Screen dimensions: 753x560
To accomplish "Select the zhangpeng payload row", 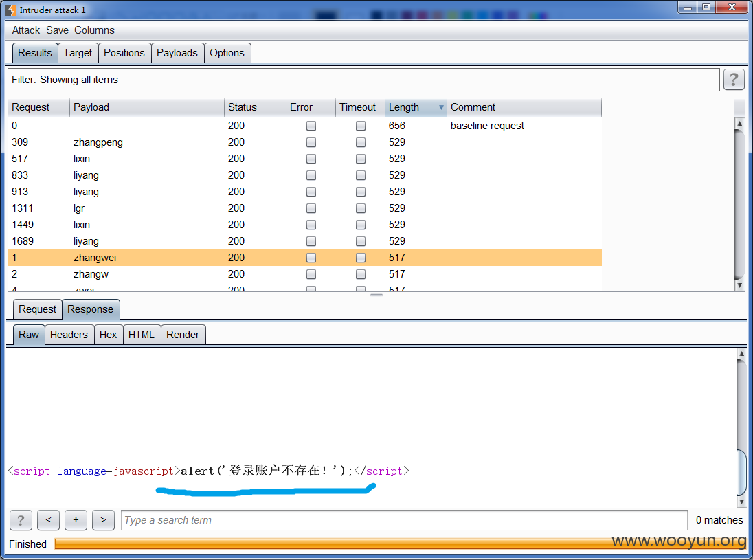I will click(x=304, y=142).
